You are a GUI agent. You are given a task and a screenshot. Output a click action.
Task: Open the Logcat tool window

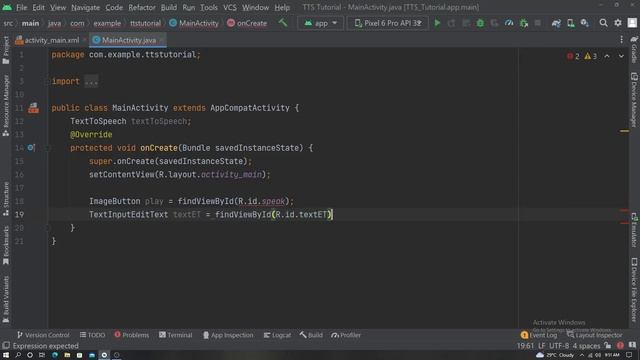click(277, 335)
